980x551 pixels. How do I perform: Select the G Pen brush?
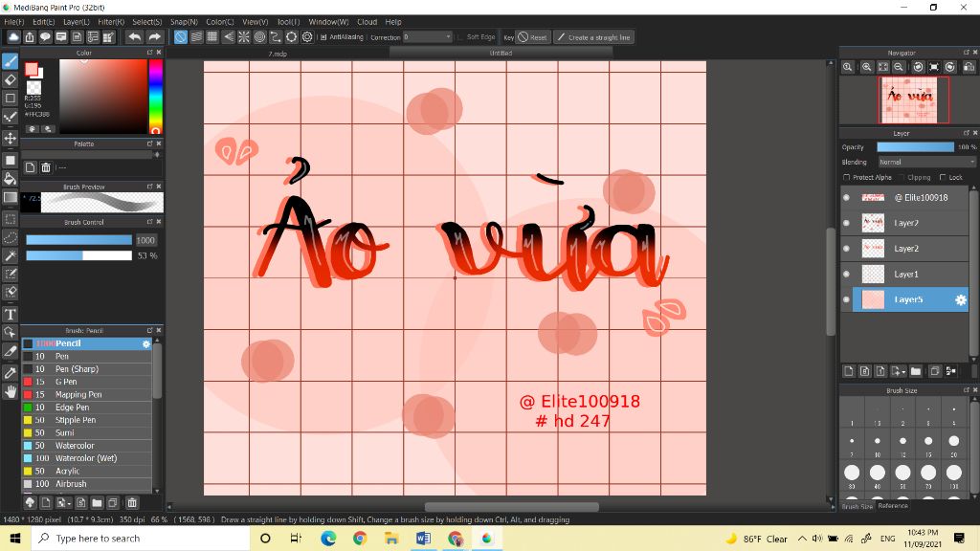pyautogui.click(x=86, y=382)
